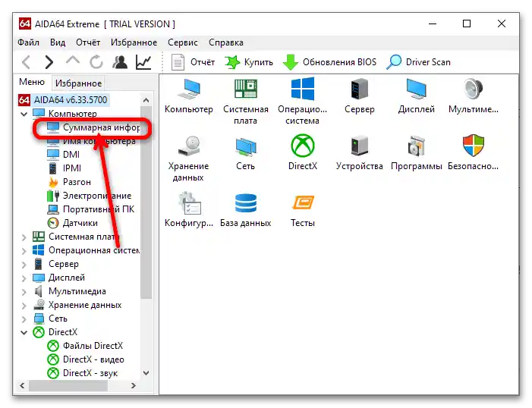
Task: Open the graph chart toolbar icon
Action: [x=143, y=62]
